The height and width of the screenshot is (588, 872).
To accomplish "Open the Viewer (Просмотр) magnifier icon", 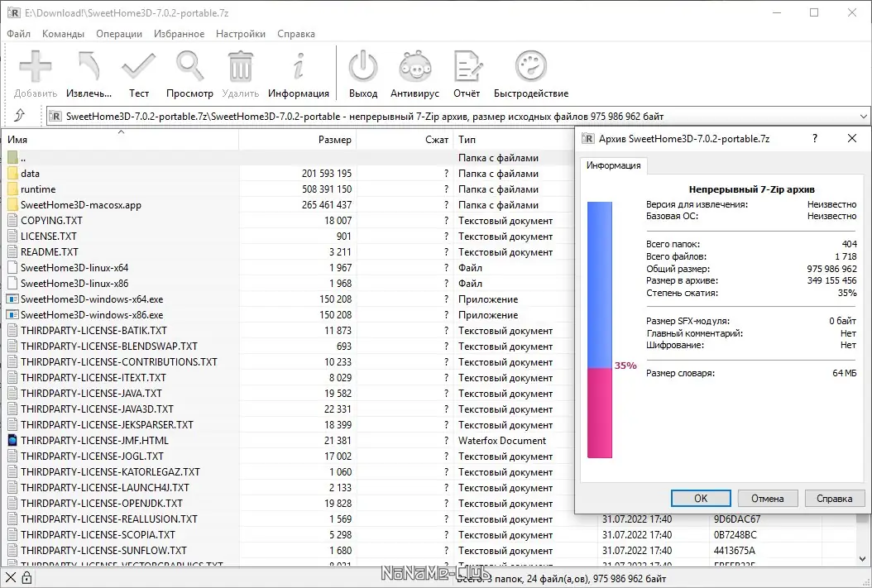I will coord(189,66).
